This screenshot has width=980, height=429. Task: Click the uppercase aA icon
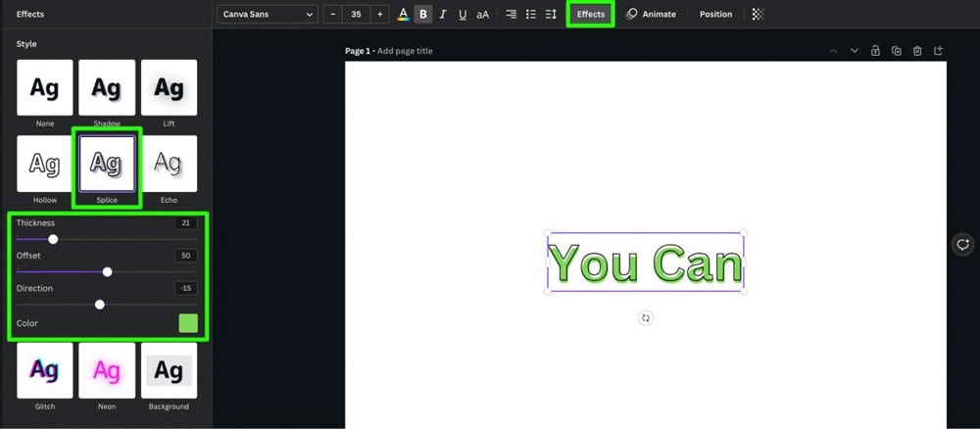[x=483, y=15]
